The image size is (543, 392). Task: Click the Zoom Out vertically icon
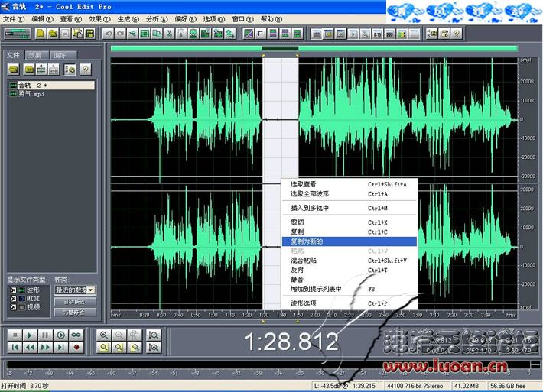coord(154,347)
